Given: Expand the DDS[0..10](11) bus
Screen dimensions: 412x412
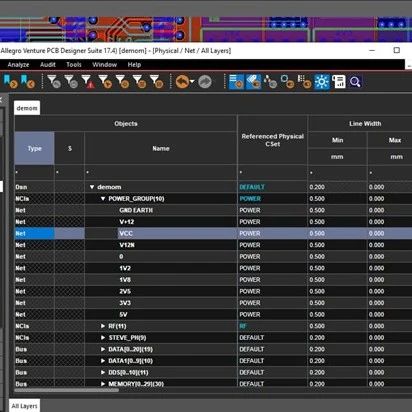Looking at the screenshot, I should pos(103,372).
